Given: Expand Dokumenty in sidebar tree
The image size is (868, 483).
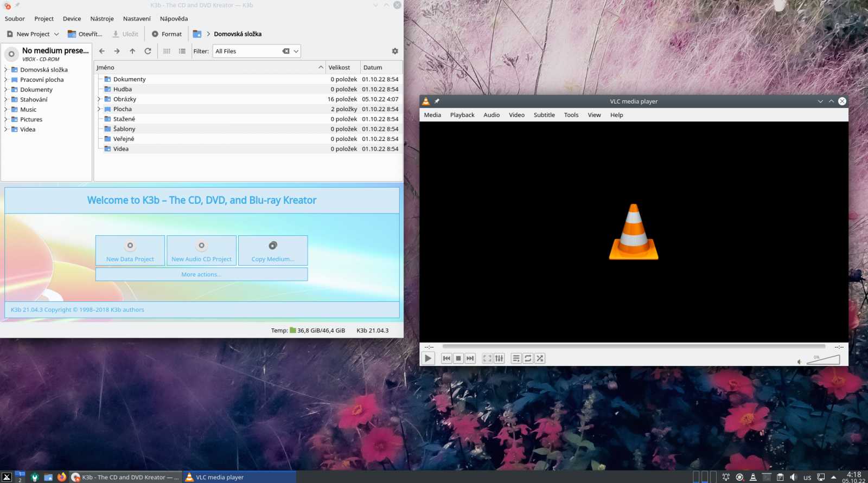Looking at the screenshot, I should (x=6, y=89).
